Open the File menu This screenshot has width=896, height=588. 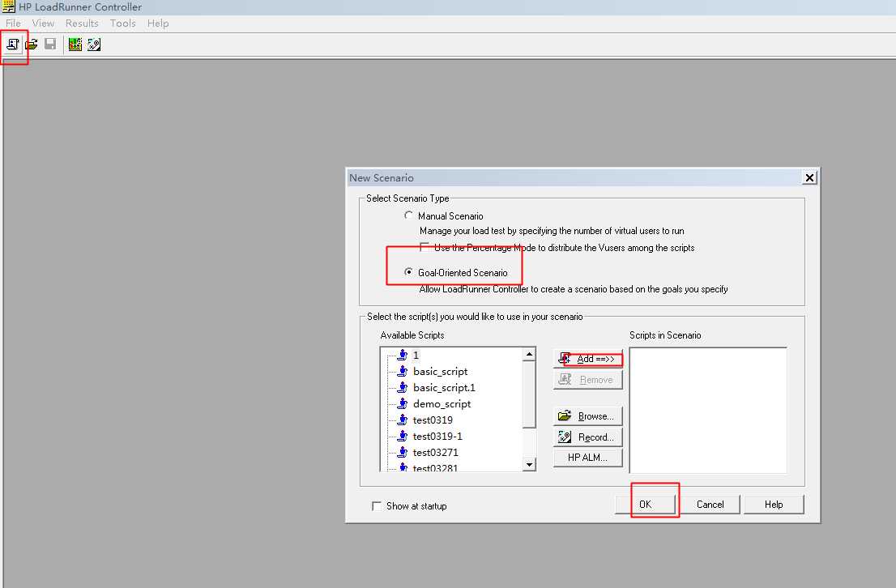[x=13, y=23]
